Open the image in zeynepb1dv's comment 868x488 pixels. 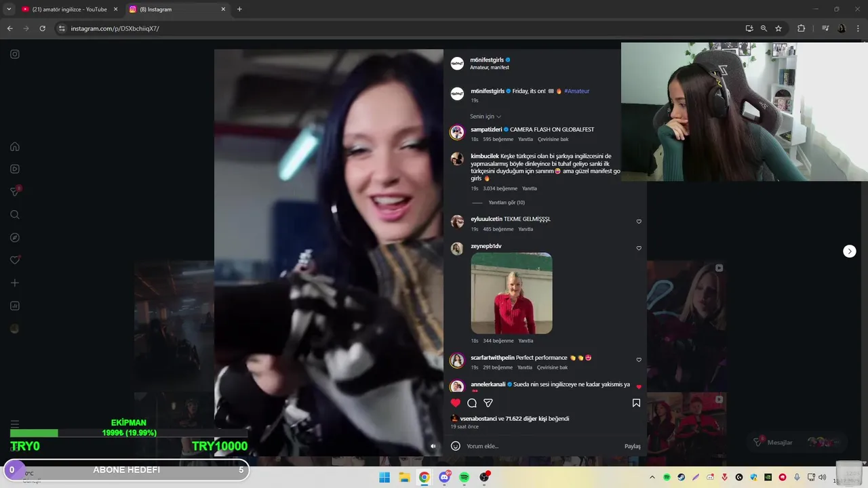click(511, 293)
